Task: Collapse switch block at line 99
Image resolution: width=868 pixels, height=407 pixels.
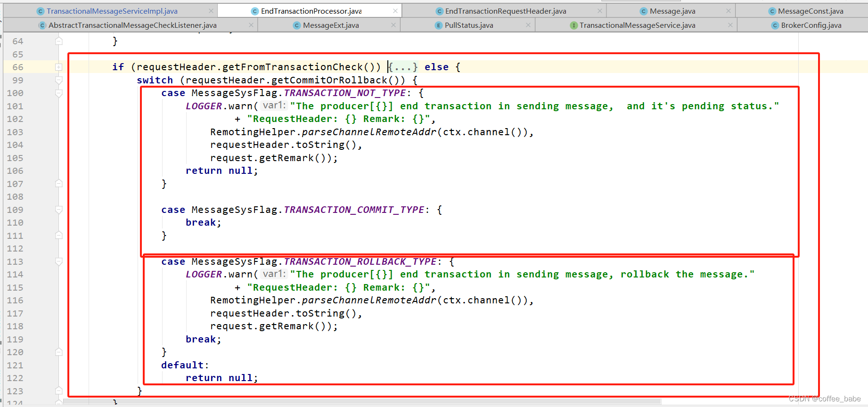Action: [59, 81]
